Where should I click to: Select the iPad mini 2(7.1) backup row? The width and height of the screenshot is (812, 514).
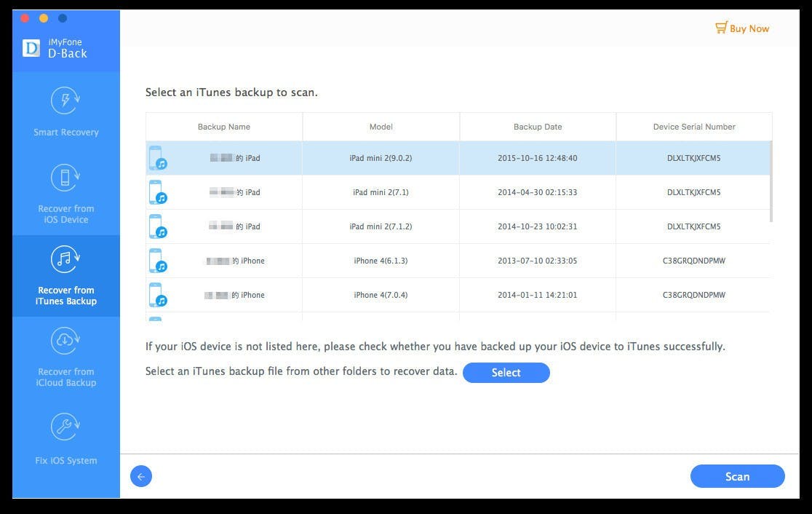click(x=457, y=192)
